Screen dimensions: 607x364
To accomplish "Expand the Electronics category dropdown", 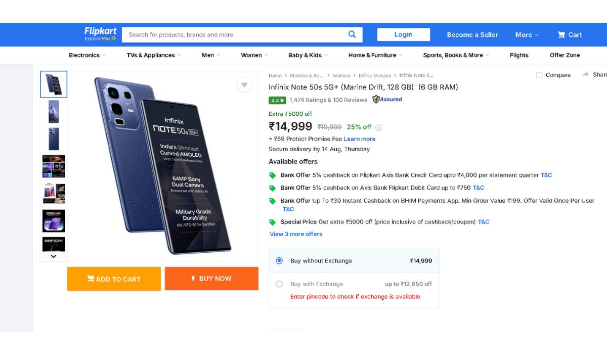I will 87,55.
